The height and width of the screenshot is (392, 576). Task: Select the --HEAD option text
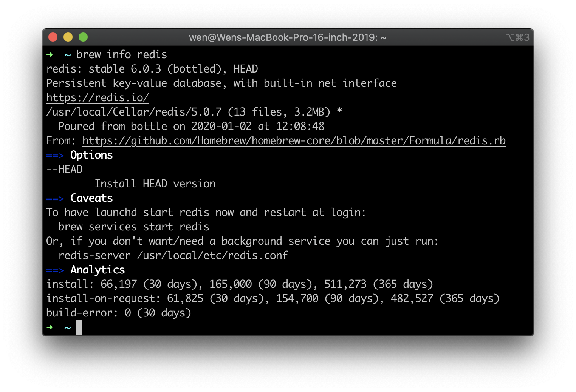coord(64,169)
